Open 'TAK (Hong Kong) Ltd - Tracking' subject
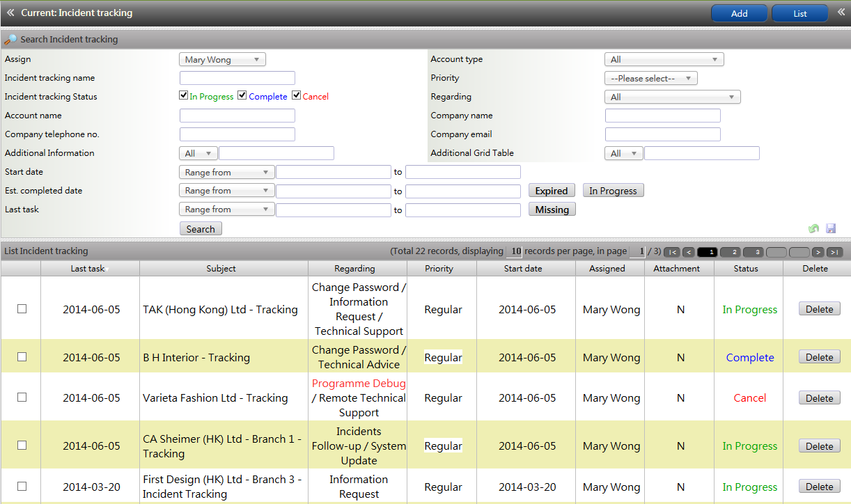 tap(220, 310)
